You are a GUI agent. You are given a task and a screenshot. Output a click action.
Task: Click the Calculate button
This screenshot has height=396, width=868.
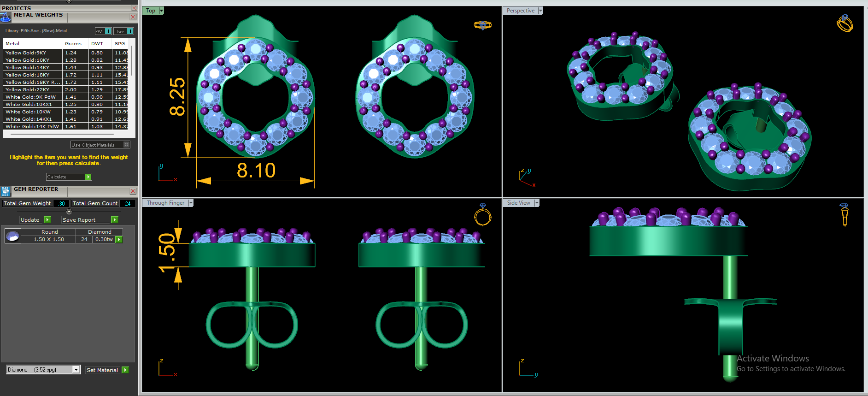tap(69, 177)
